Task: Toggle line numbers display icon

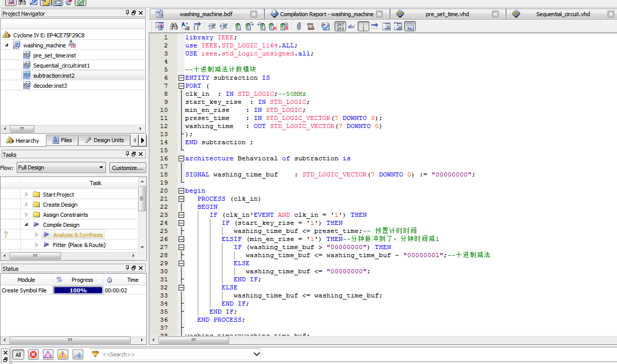Action: click(x=341, y=26)
